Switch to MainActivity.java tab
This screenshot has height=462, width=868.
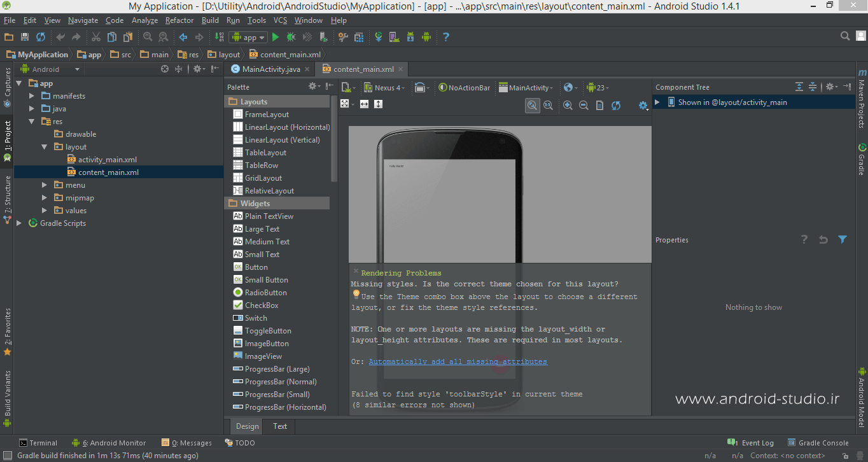pyautogui.click(x=270, y=69)
